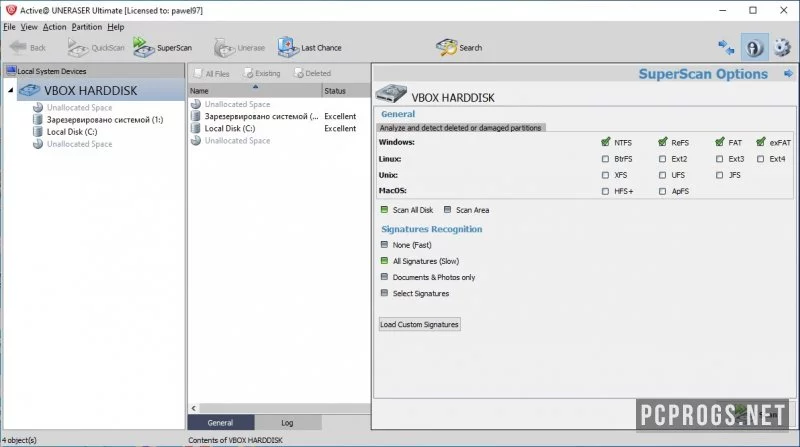
Task: Enable the HFS+ checkbox
Action: coord(605,191)
